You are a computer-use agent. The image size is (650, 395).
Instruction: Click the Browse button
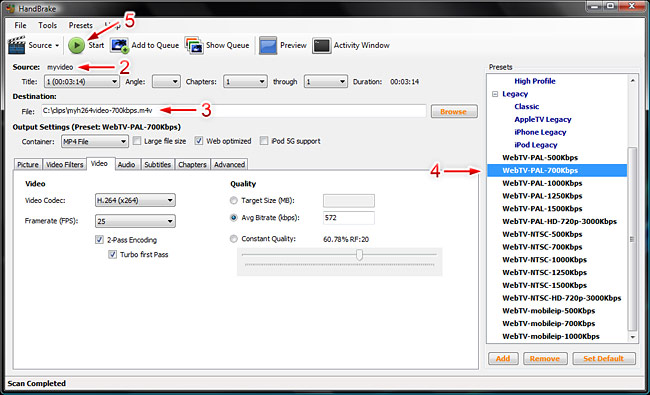tap(454, 111)
